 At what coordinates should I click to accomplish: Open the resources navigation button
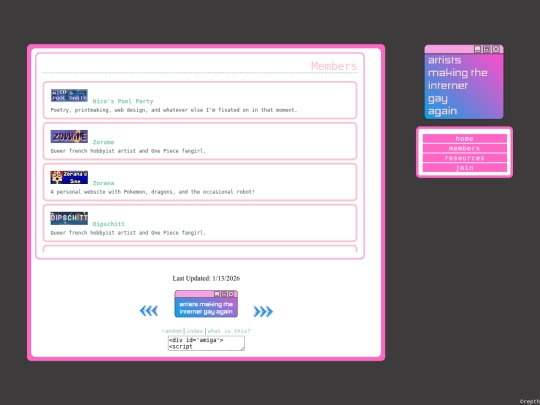(464, 158)
